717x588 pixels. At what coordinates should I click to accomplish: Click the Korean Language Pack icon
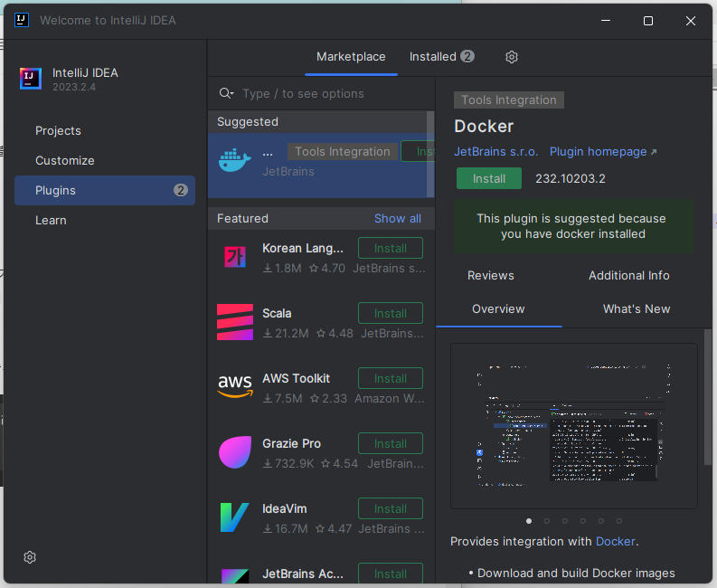coord(235,257)
